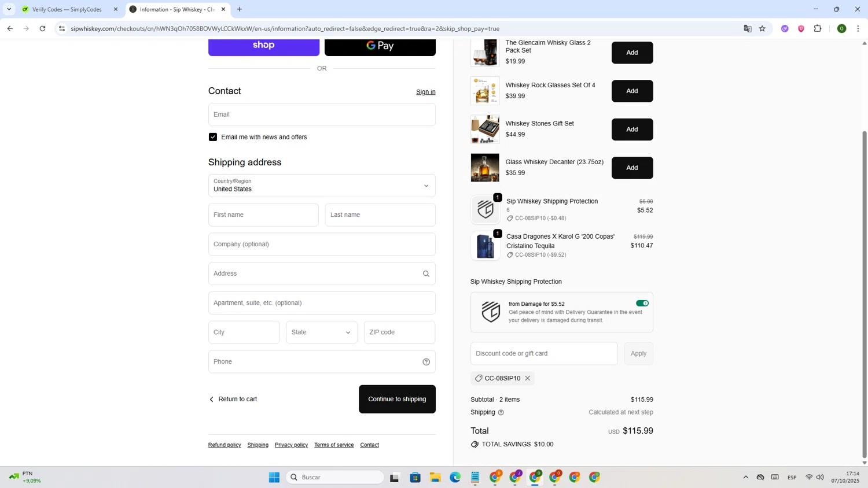Reload the checkout page
Viewport: 868px width, 488px height.
(42, 28)
